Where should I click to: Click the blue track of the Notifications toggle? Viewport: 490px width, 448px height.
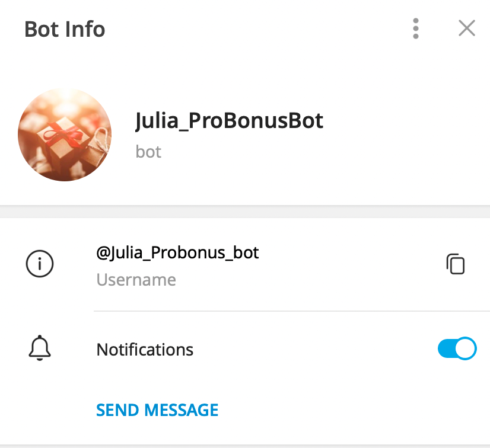[x=446, y=348]
